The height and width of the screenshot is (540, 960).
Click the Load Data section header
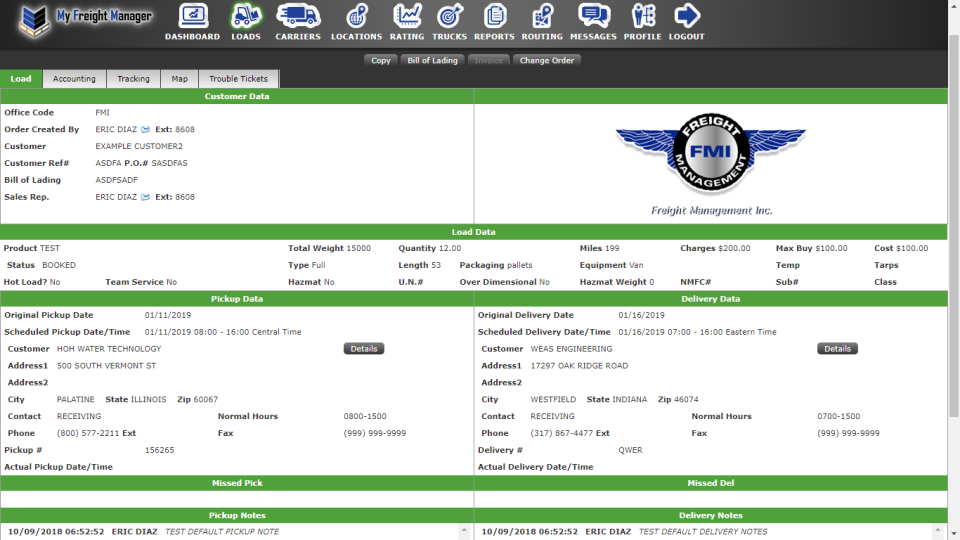coord(473,232)
